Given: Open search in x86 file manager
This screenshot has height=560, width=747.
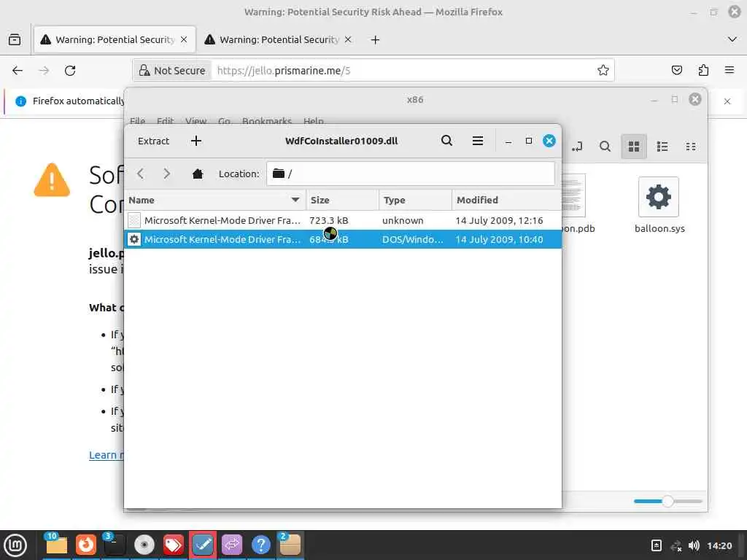Looking at the screenshot, I should (x=605, y=147).
